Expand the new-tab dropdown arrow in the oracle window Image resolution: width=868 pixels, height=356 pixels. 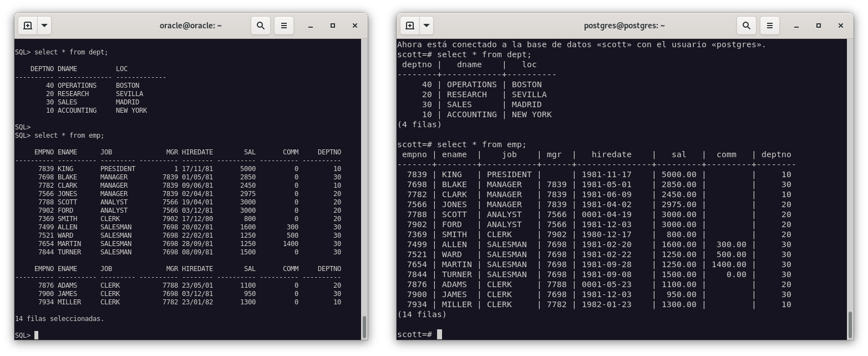click(44, 26)
